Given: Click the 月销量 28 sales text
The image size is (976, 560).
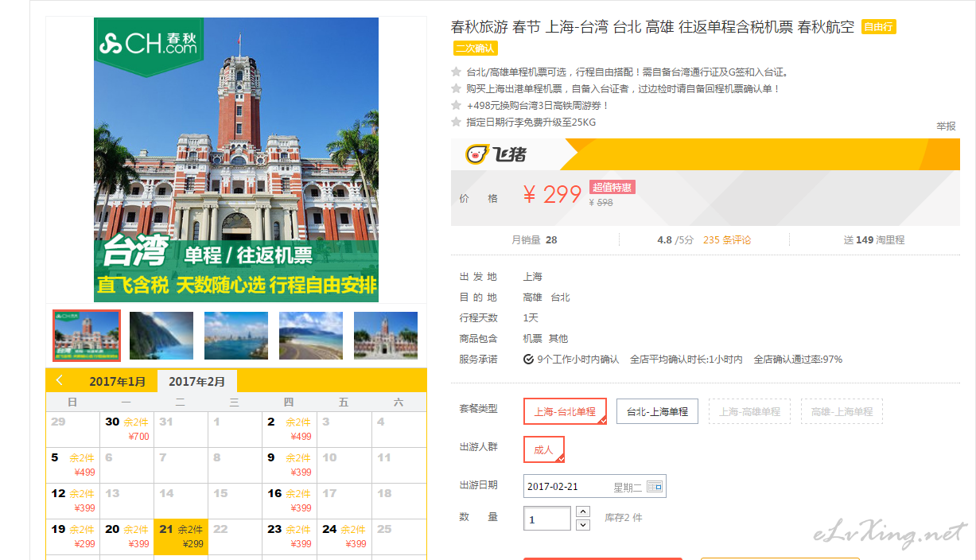Looking at the screenshot, I should [x=534, y=239].
